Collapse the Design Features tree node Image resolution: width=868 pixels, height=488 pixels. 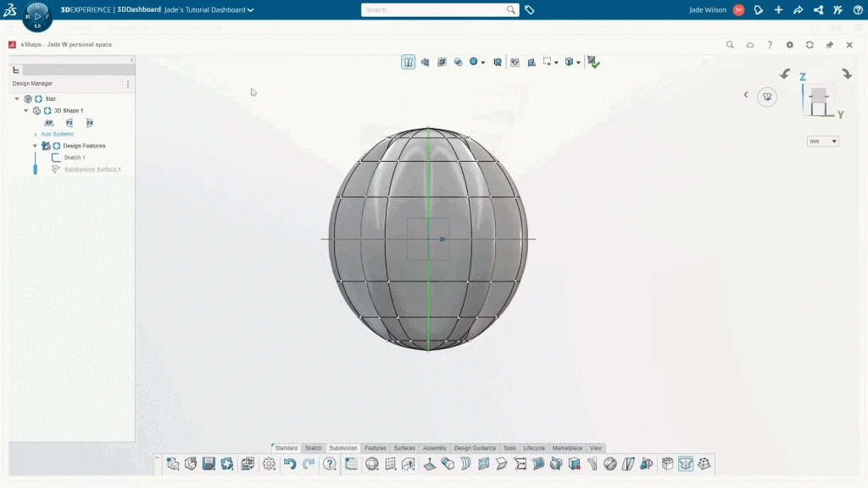(35, 146)
